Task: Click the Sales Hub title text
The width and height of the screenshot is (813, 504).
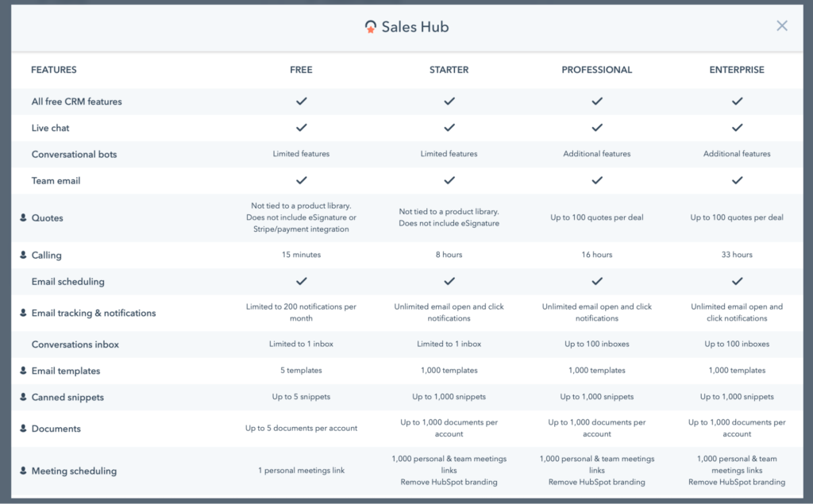Action: (x=415, y=27)
